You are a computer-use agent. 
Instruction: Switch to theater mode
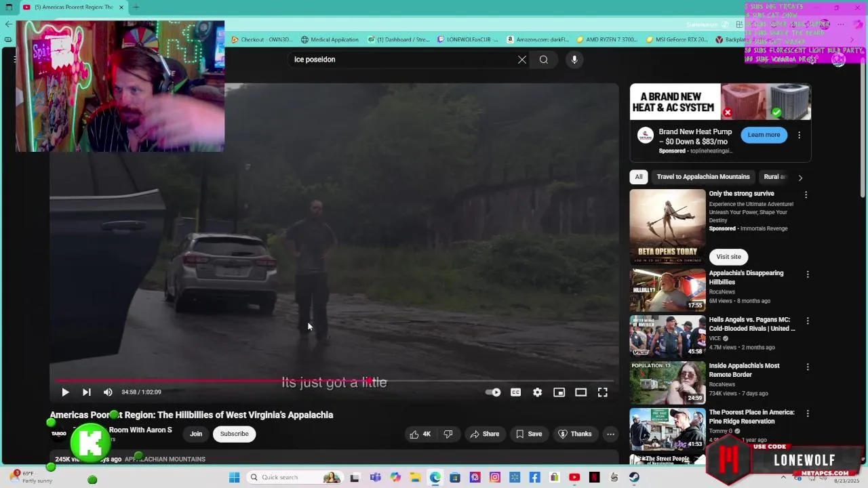pos(580,392)
